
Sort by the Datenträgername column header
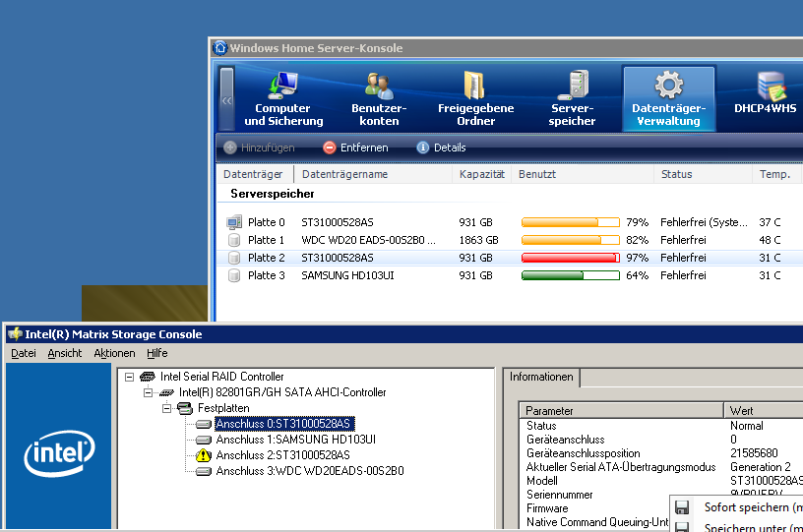[x=373, y=174]
